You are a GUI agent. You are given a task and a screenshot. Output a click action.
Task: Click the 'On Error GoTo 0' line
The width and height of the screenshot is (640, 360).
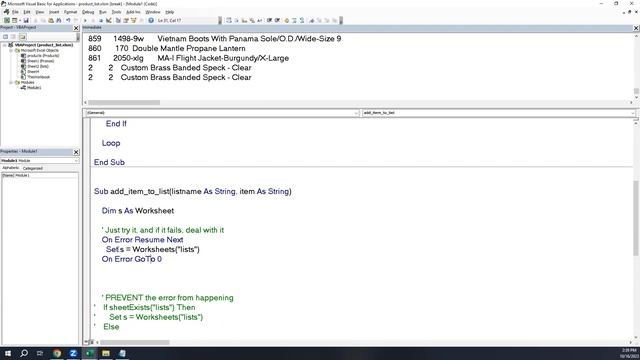(x=131, y=259)
